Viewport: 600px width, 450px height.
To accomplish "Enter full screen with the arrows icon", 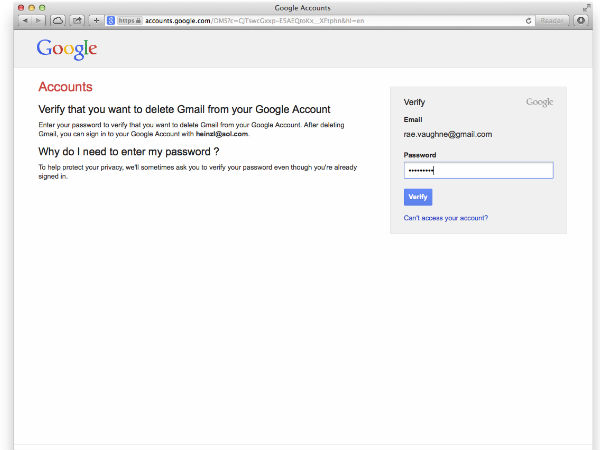I will [x=585, y=7].
